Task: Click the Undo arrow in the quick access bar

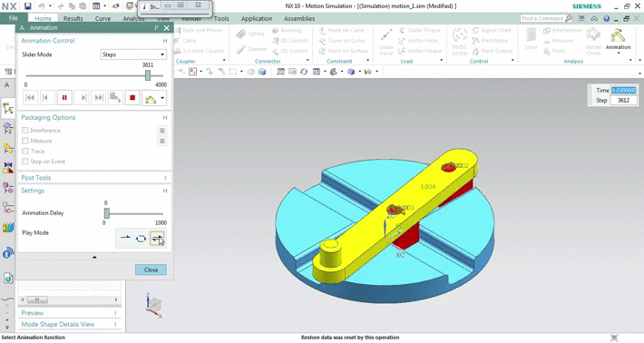Action: [42, 6]
